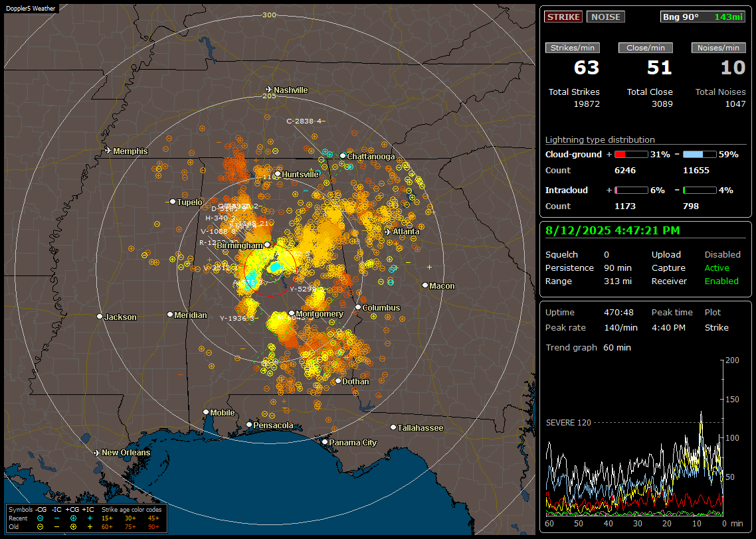Click the Meridian city marker dot

click(x=169, y=315)
